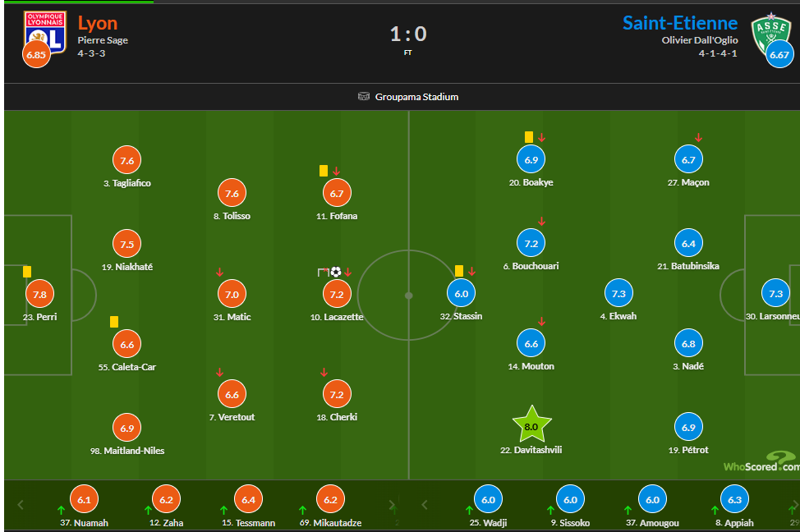
Task: Click the goal ball icon above Lacazette
Action: (335, 272)
